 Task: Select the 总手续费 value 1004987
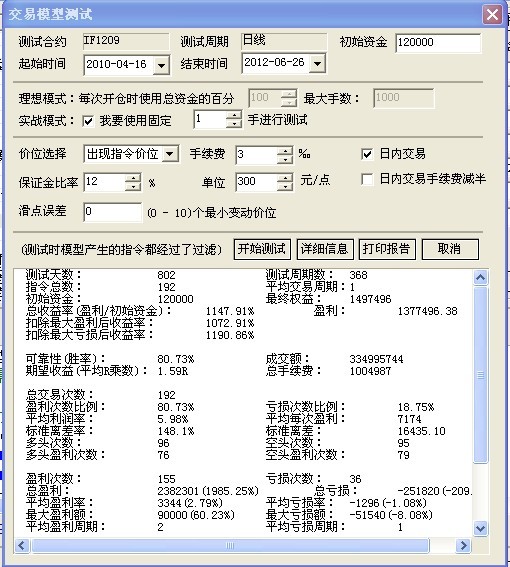(370, 371)
